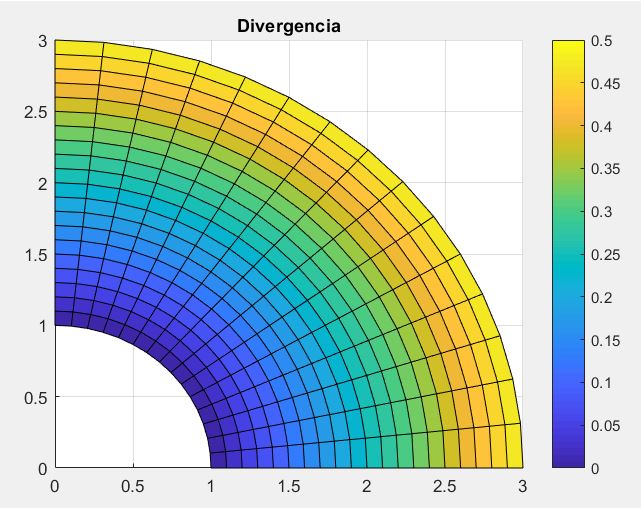This screenshot has width=641, height=508.
Task: Click the Divergencia plot title
Action: (x=289, y=26)
